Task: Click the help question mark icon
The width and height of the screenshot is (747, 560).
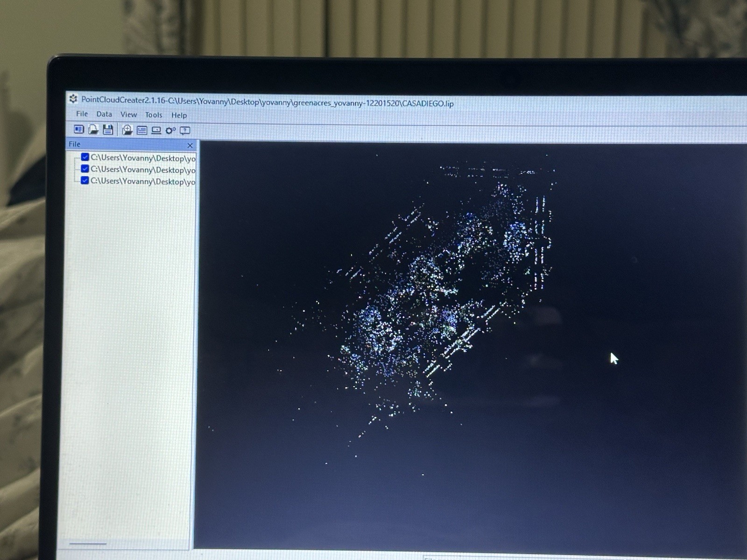Action: coord(185,131)
